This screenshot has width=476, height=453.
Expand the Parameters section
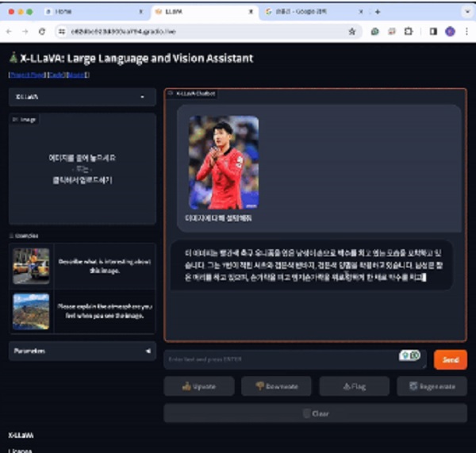(83, 351)
